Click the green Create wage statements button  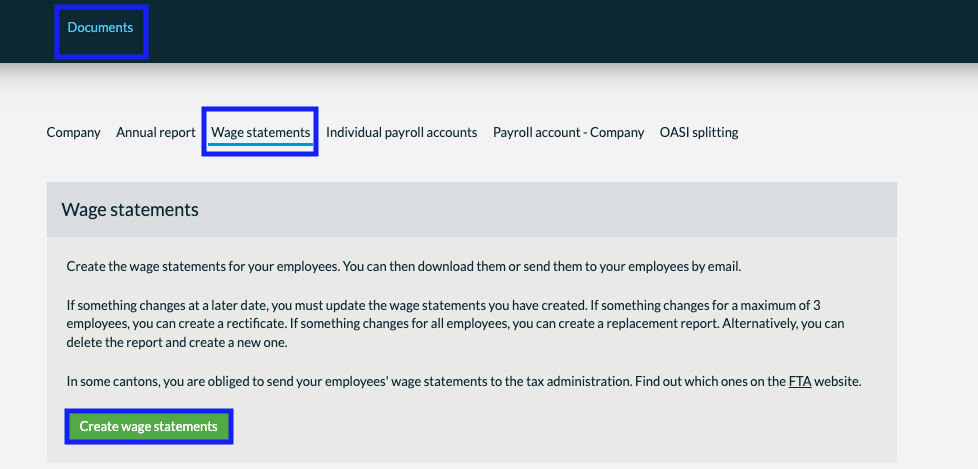148,427
